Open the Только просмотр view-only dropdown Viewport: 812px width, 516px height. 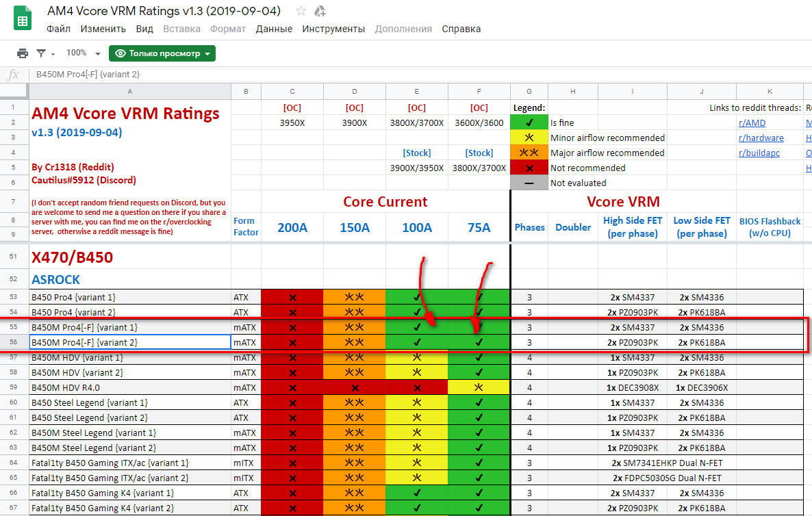(162, 53)
